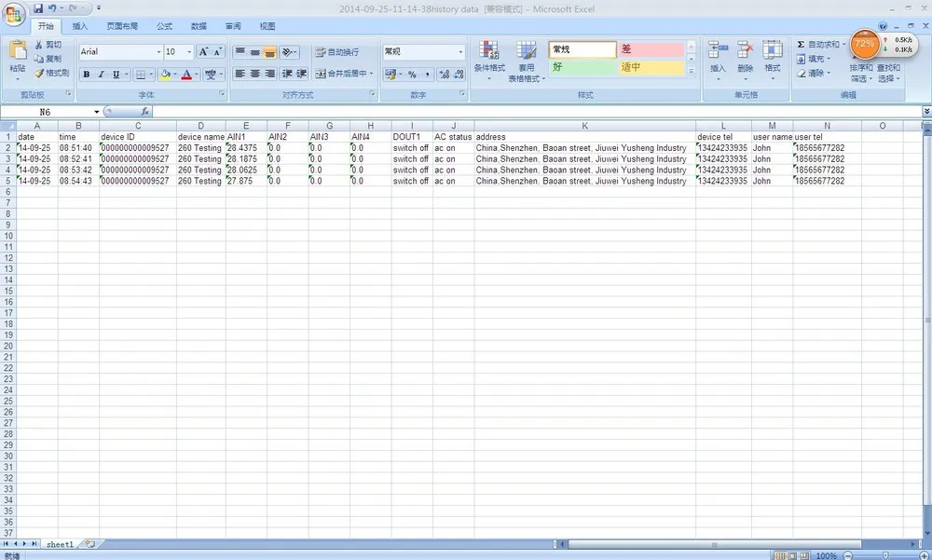Screen dimensions: 932x560
Task: Switch to the Insert (插入) ribbon tab
Action: [79, 26]
